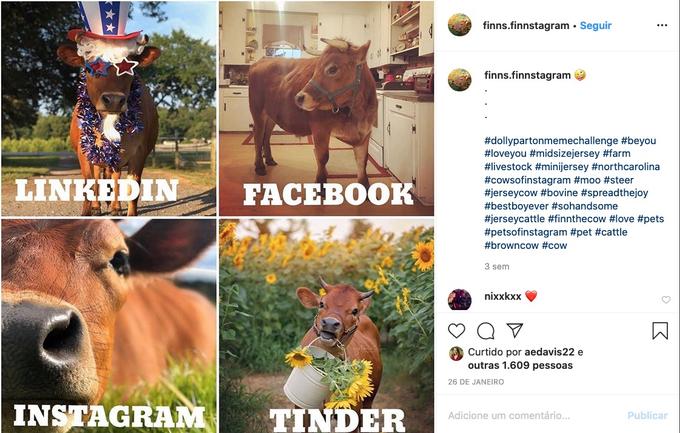Like the nixxkxx comment with small heart
This screenshot has height=433, width=680.
(666, 299)
